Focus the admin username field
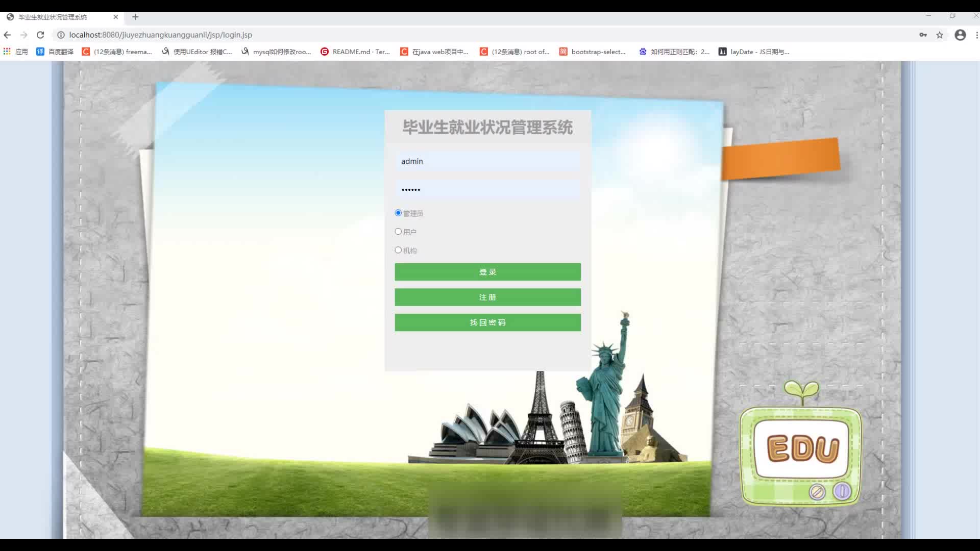The width and height of the screenshot is (980, 551). pos(487,161)
